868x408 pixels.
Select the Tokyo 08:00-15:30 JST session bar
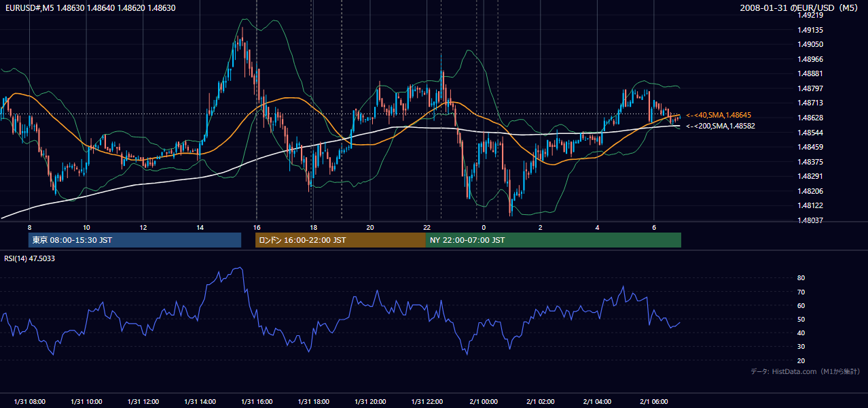coord(134,240)
